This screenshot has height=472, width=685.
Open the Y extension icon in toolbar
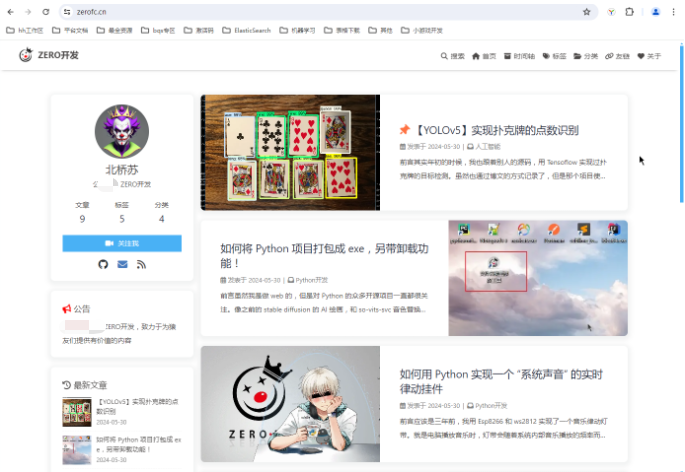[x=611, y=12]
